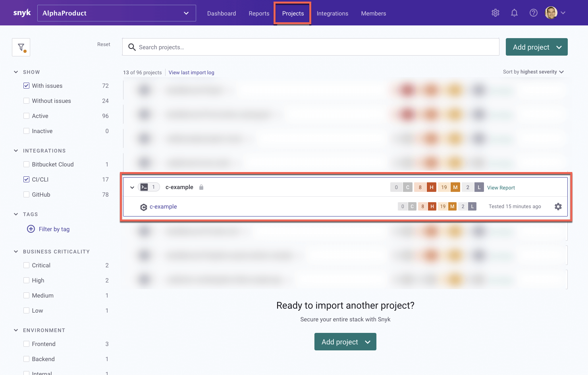This screenshot has width=588, height=375.
Task: Click the high H badge in c-example header
Action: tap(432, 187)
